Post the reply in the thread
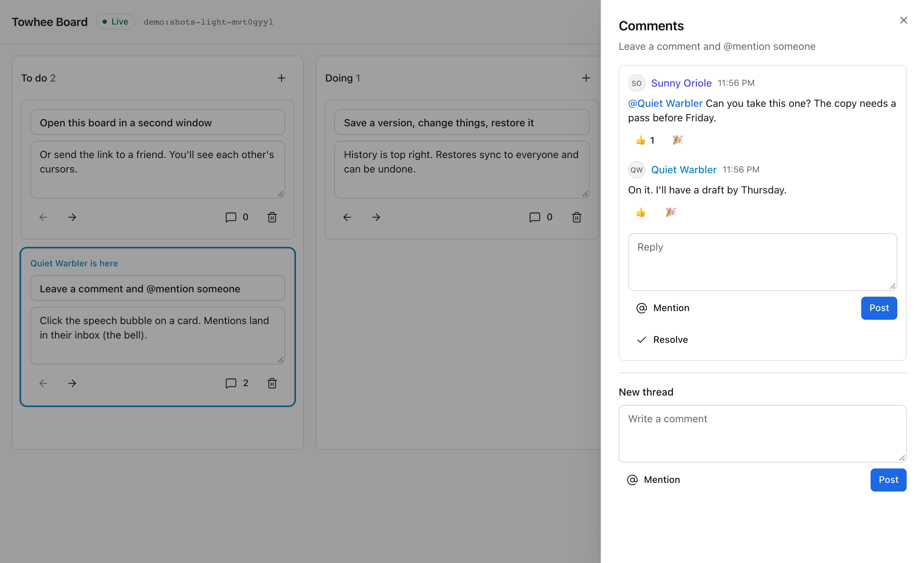The width and height of the screenshot is (924, 563). point(879,308)
